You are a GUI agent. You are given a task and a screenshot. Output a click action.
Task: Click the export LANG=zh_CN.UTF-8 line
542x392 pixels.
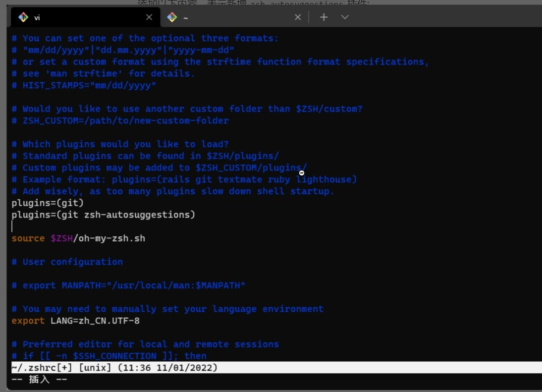pos(76,321)
